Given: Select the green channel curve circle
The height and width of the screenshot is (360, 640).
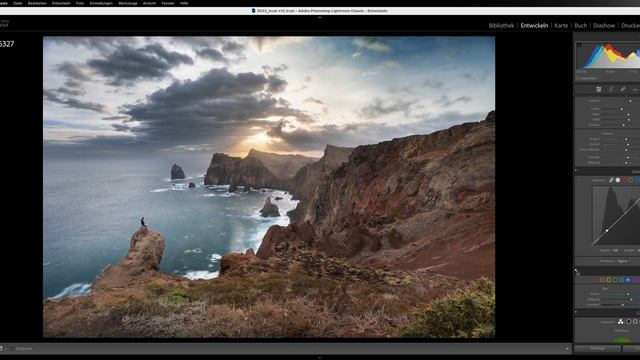Looking at the screenshot, I should [631, 180].
